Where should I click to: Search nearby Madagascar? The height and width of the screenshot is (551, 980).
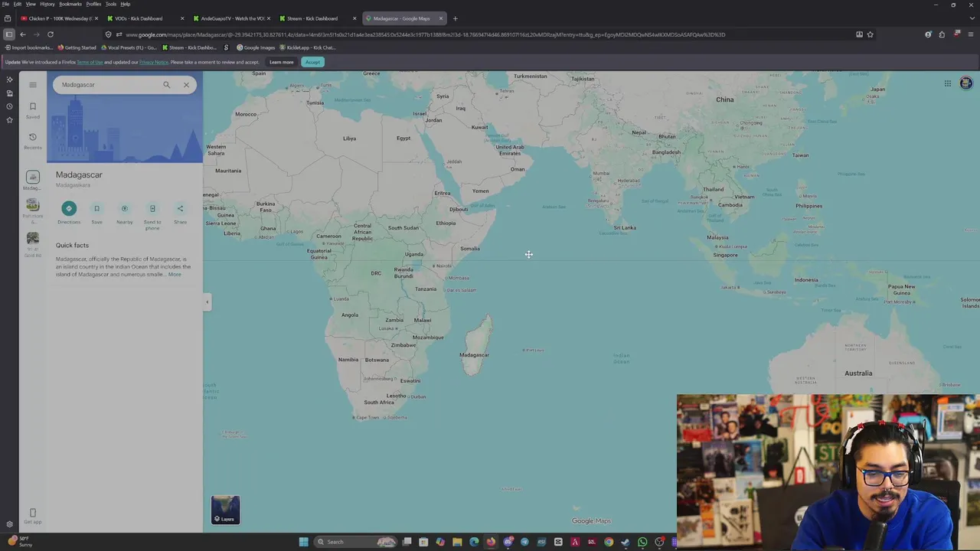click(x=124, y=208)
